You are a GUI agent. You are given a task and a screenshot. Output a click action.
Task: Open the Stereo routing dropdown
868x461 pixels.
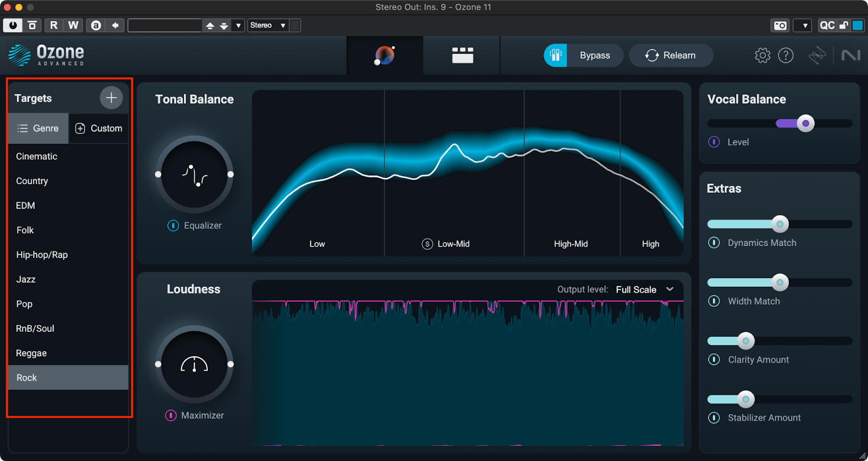[x=268, y=26]
